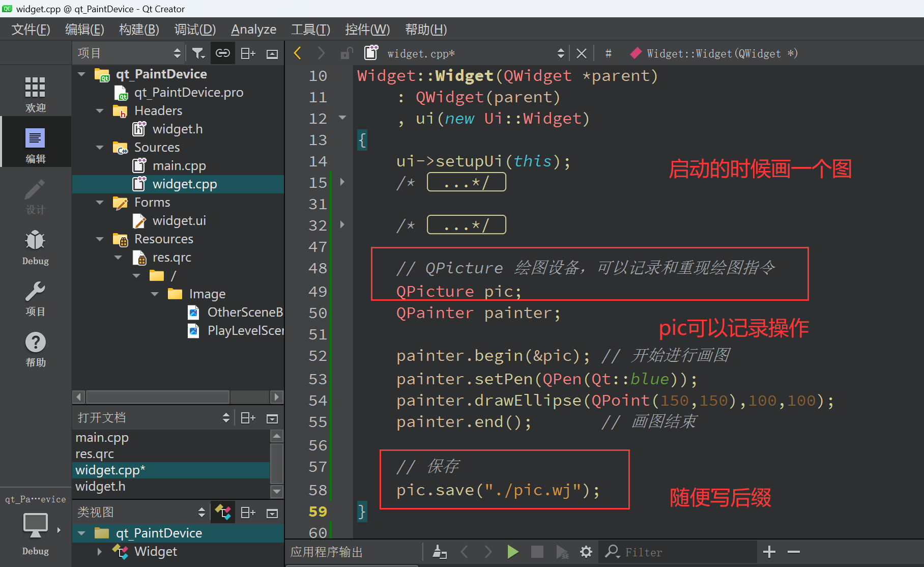Toggle the file read-only lock icon
This screenshot has width=924, height=567.
coord(346,53)
